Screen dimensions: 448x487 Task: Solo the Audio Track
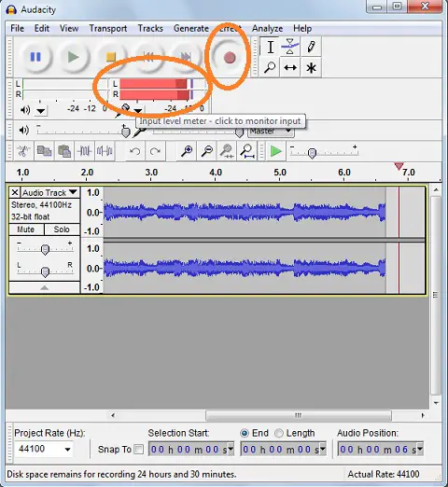[62, 230]
